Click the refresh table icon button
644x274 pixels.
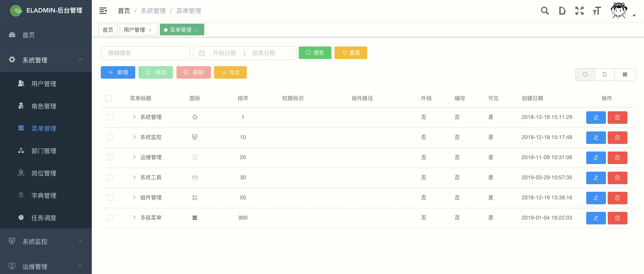click(x=605, y=74)
